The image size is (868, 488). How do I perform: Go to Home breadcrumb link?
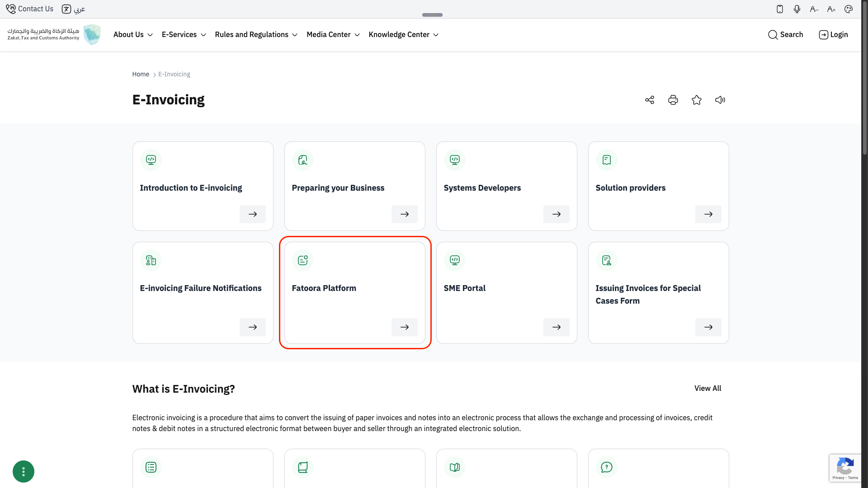(x=141, y=74)
